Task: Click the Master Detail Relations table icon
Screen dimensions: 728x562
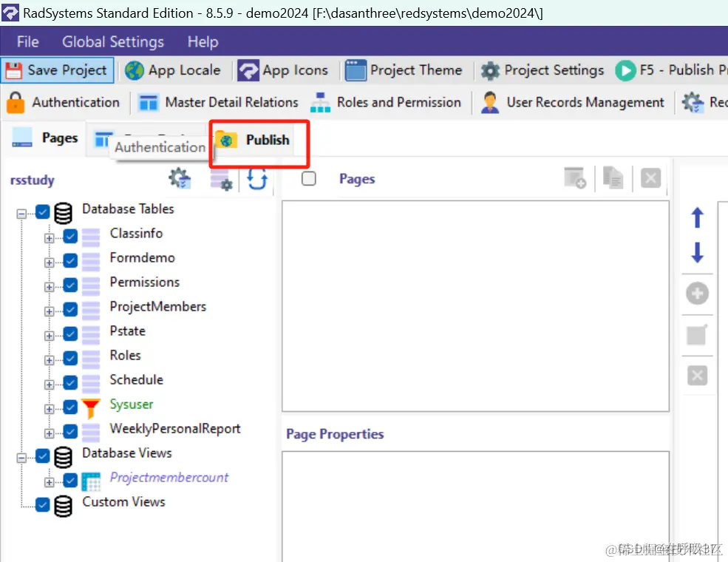Action: pyautogui.click(x=149, y=103)
